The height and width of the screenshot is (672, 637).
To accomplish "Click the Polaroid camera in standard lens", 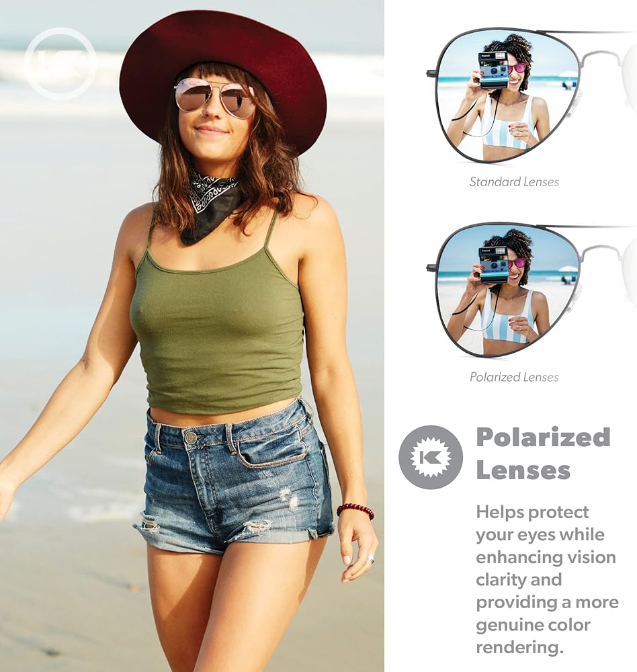I will pyautogui.click(x=493, y=70).
